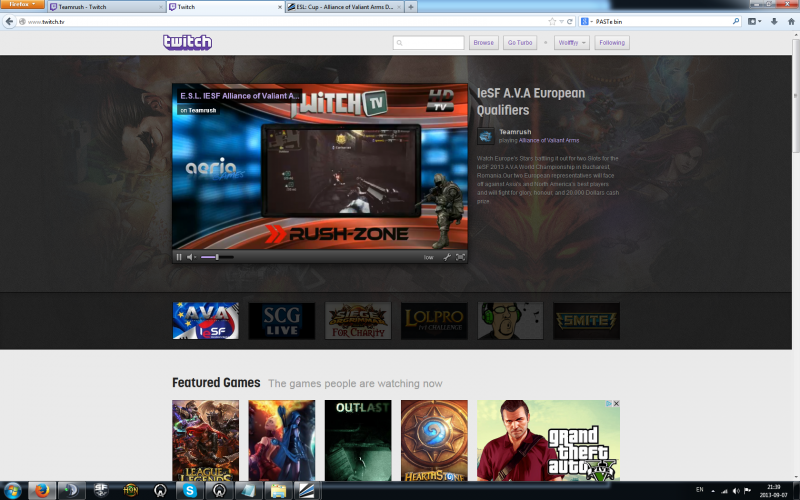The width and height of the screenshot is (800, 500).
Task: Open the second featured game cover with blue-haired character
Action: pos(282,440)
